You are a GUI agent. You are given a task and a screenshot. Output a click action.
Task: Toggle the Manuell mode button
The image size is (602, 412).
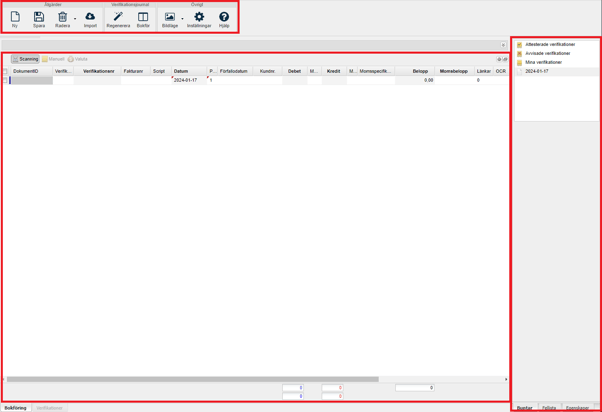[x=53, y=59]
